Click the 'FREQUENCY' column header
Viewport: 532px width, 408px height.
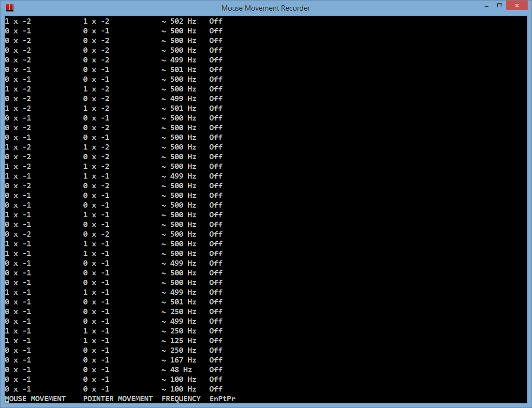pos(181,398)
